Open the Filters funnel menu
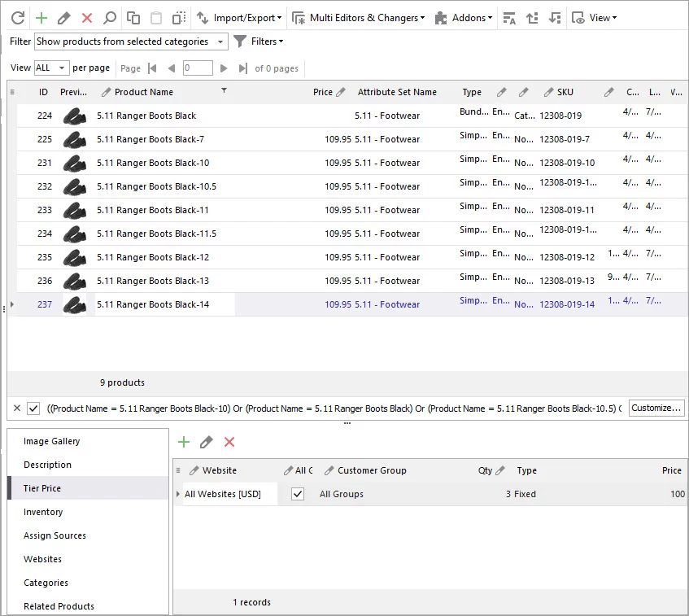This screenshot has width=689, height=616. [259, 42]
